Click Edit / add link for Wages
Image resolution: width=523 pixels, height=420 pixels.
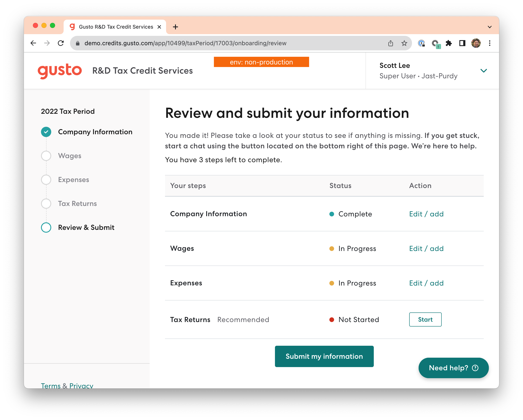pyautogui.click(x=426, y=248)
